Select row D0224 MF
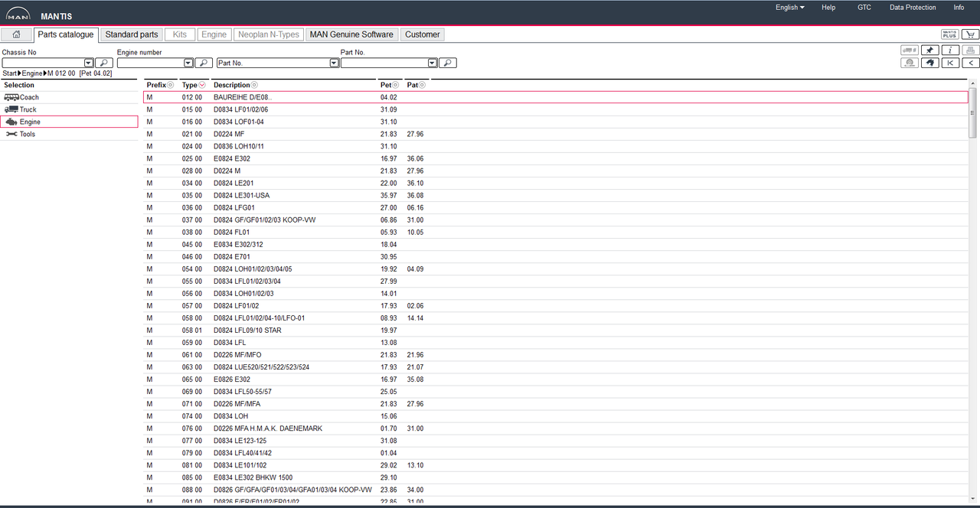Image resolution: width=980 pixels, height=508 pixels. click(x=556, y=134)
